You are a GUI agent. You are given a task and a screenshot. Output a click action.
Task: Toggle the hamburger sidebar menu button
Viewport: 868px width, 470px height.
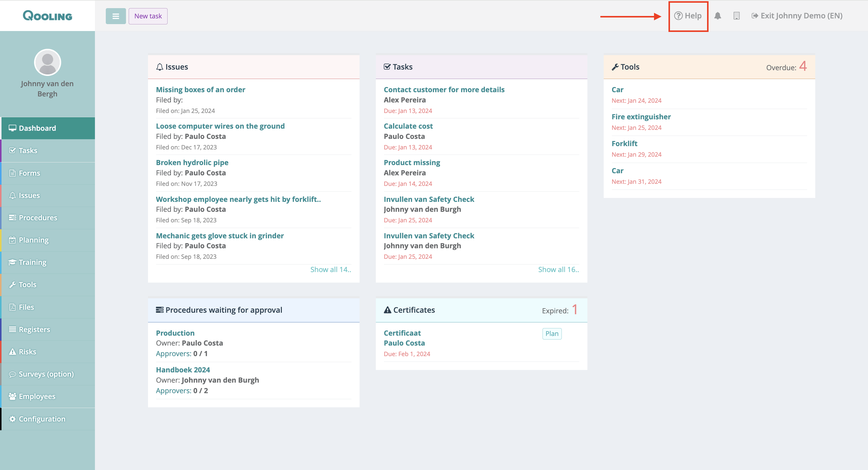tap(115, 16)
